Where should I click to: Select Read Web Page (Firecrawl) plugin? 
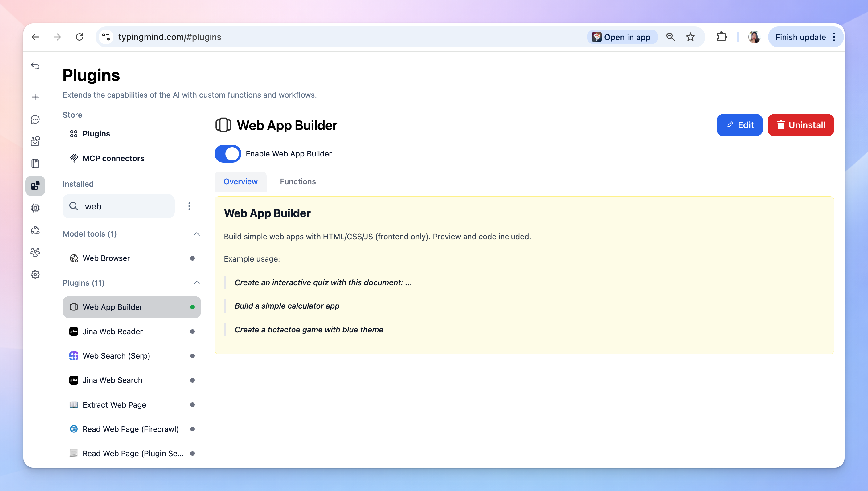pos(132,429)
